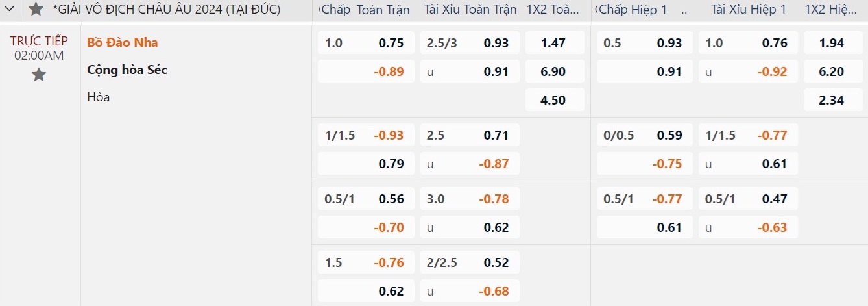Pick first-half 1X2 odds 1.94
Image resolution: width=868 pixels, height=306 pixels.
pyautogui.click(x=832, y=43)
